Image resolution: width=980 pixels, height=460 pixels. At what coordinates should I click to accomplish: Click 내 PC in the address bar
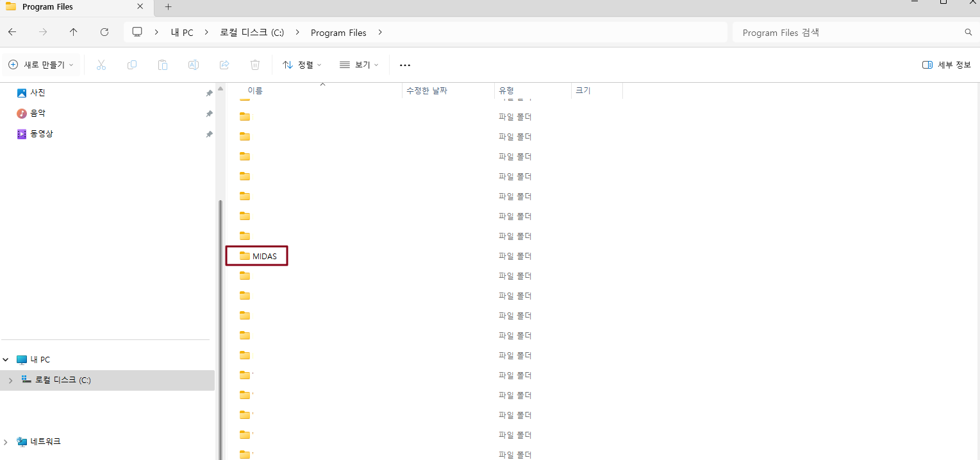click(x=182, y=33)
